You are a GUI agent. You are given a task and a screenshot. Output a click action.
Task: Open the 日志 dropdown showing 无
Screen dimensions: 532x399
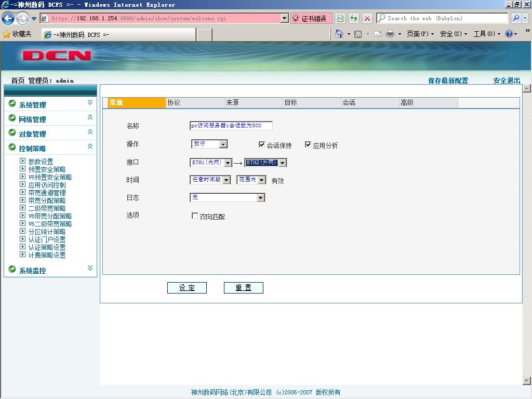click(x=228, y=197)
